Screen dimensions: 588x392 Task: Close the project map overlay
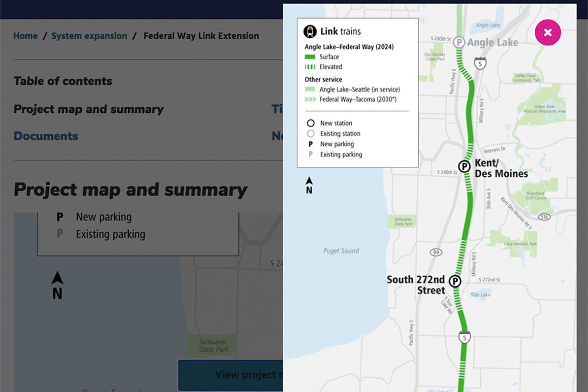tap(547, 33)
